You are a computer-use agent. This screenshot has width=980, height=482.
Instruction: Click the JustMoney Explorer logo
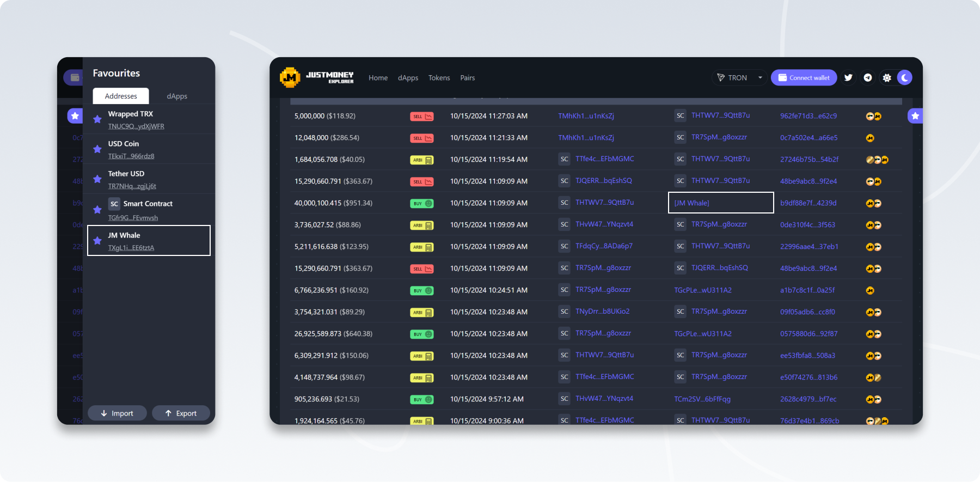click(x=317, y=78)
